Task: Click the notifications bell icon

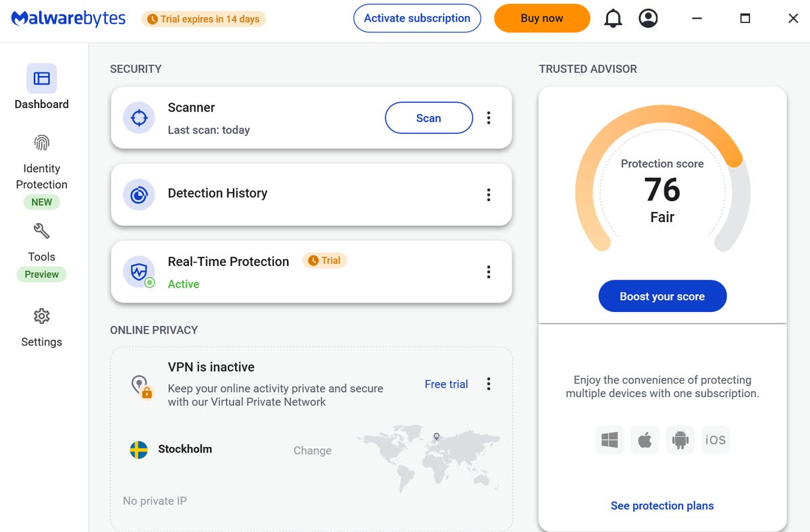Action: tap(613, 19)
